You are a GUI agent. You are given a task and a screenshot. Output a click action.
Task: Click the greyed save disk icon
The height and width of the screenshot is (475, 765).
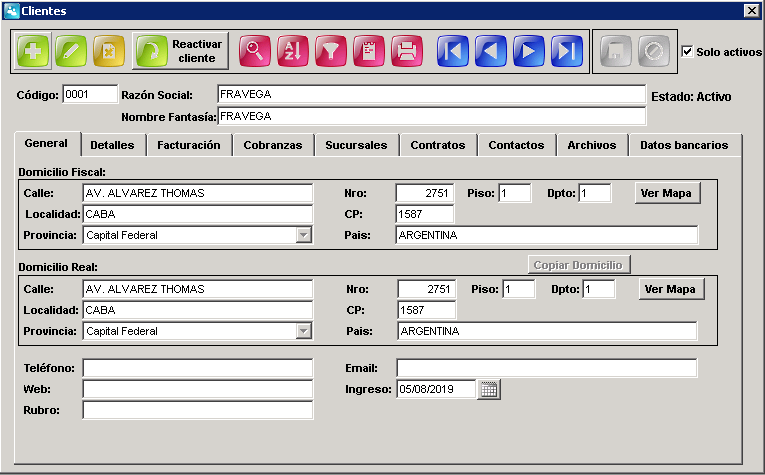616,51
